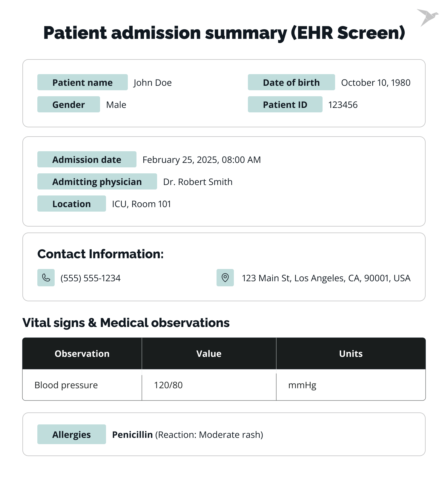Click the Observation column header
The height and width of the screenshot is (477, 448).
pyautogui.click(x=82, y=354)
